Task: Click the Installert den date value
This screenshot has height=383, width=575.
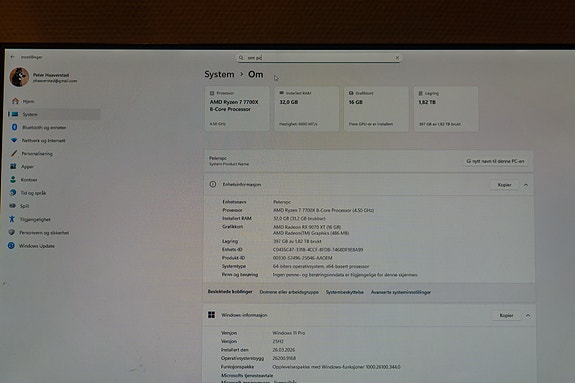Action: [x=283, y=350]
